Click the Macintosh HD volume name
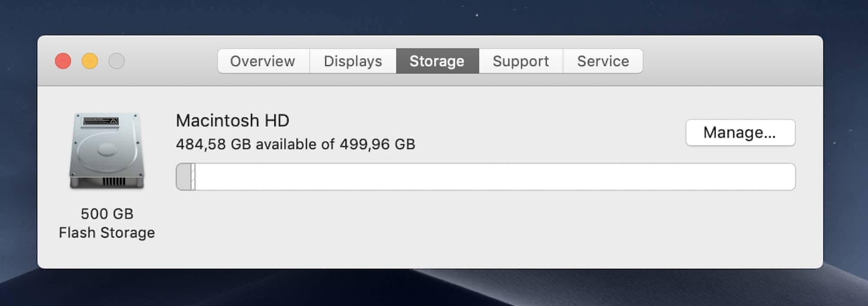 click(x=233, y=120)
